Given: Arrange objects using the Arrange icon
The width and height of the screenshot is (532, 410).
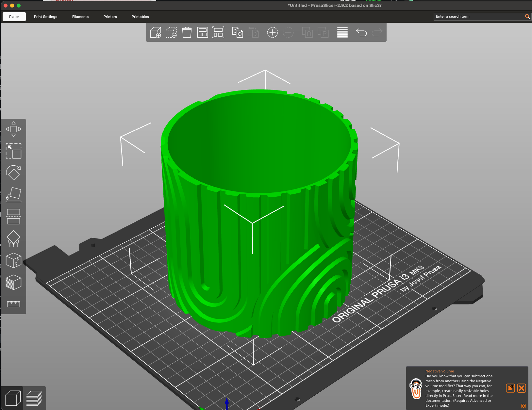Looking at the screenshot, I should (x=203, y=32).
